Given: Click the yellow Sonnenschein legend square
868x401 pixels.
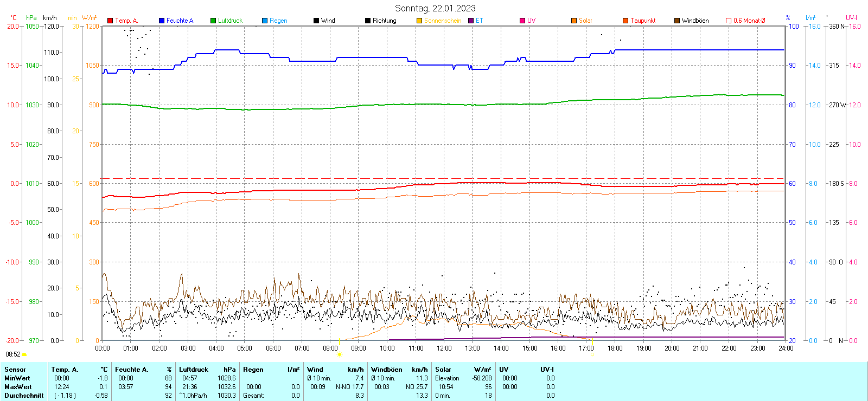Looking at the screenshot, I should pos(419,21).
